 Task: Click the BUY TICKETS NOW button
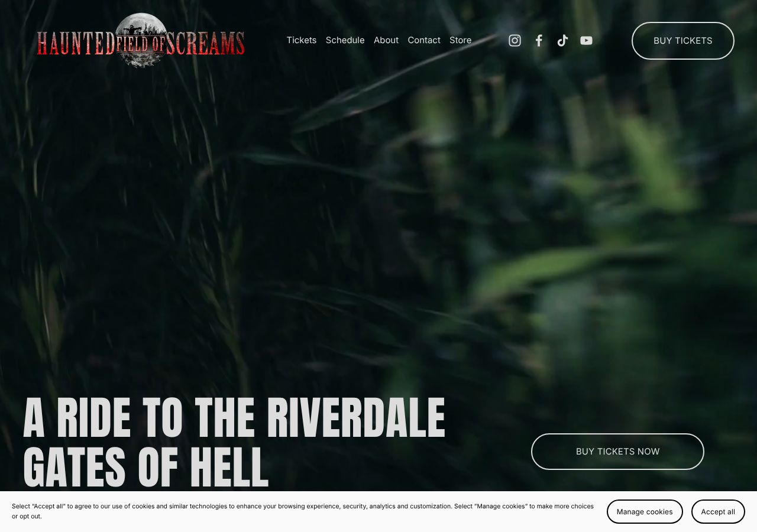[x=617, y=452]
